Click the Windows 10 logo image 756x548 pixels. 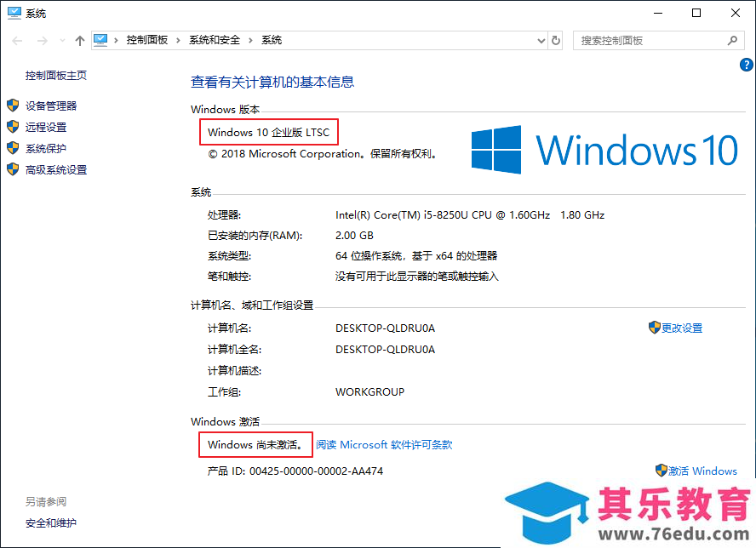tap(604, 150)
